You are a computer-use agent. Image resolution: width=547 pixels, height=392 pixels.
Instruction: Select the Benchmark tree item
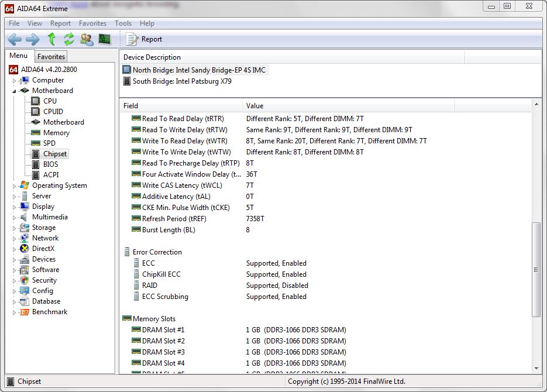click(50, 312)
